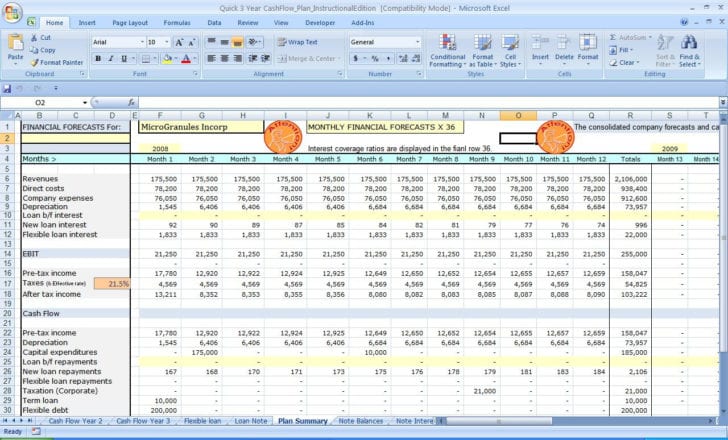Open the Plan Summary sheet tab

tap(302, 421)
